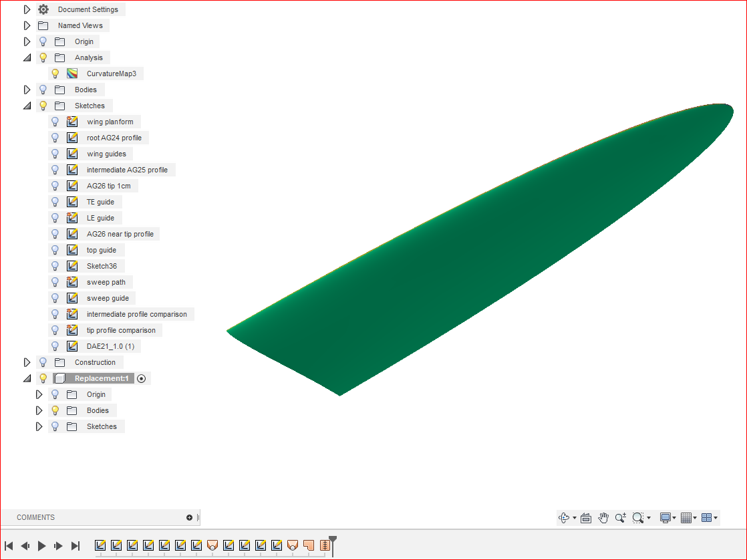
Task: Open the Orbit type dropdown arrow
Action: (575, 518)
